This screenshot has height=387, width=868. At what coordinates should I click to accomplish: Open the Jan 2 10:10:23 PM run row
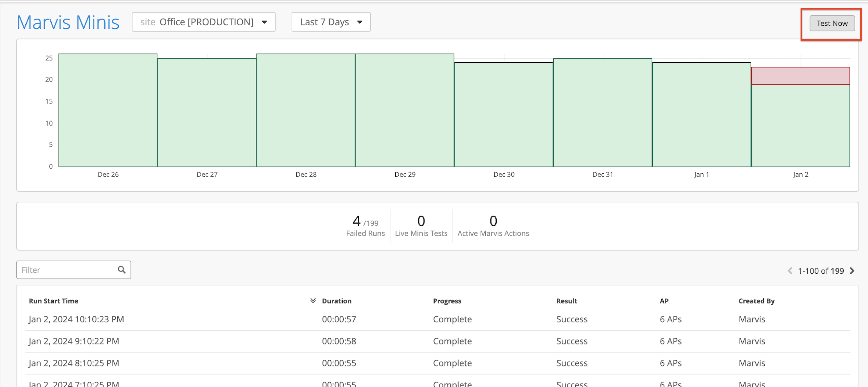point(76,319)
